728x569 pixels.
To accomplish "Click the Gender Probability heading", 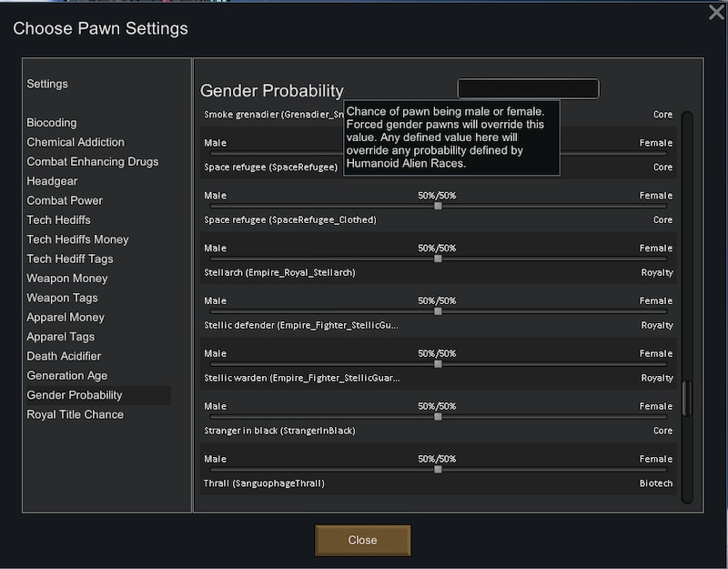I will point(271,90).
